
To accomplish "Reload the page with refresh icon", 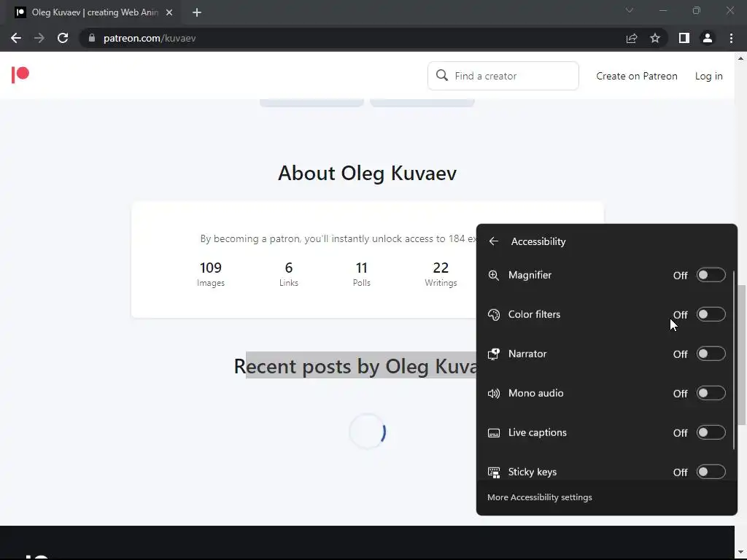I will point(63,38).
